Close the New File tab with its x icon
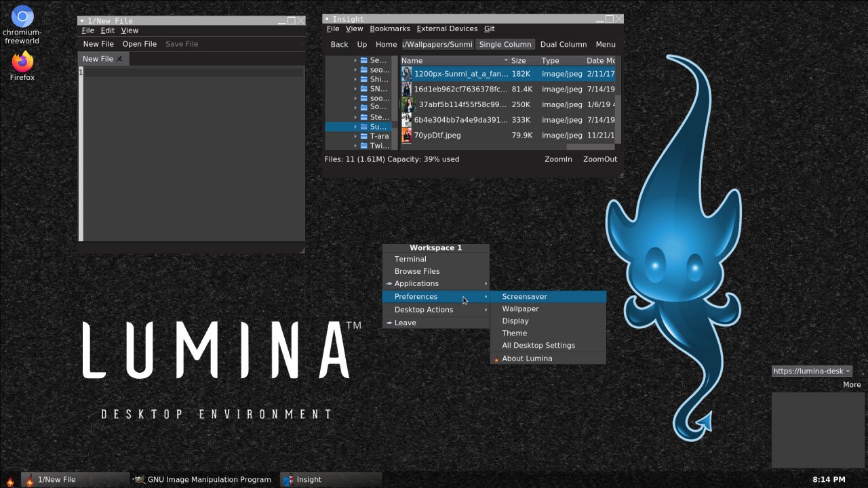Screen dimensions: 868x488 (x=120, y=59)
